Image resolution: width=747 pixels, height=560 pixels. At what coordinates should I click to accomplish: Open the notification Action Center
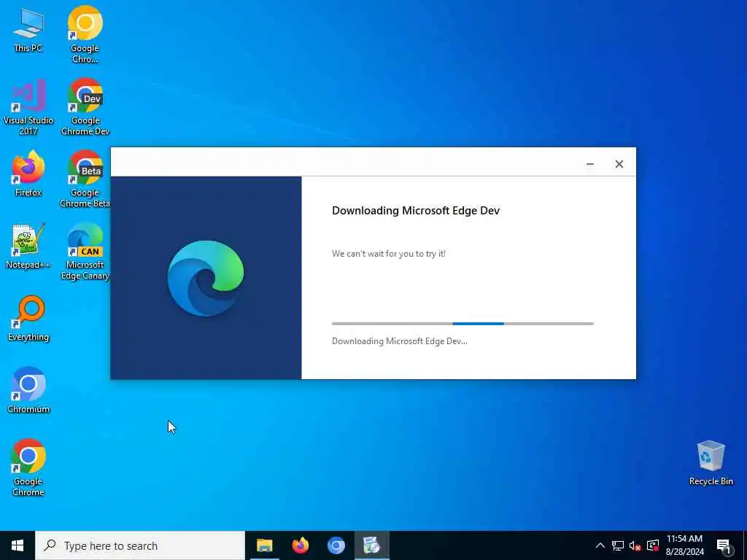tap(723, 545)
